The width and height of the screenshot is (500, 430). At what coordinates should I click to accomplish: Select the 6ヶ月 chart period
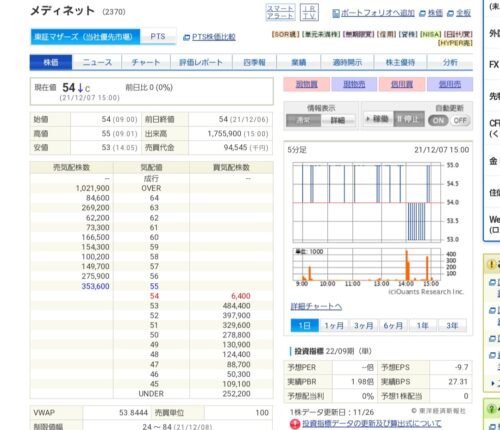click(393, 326)
